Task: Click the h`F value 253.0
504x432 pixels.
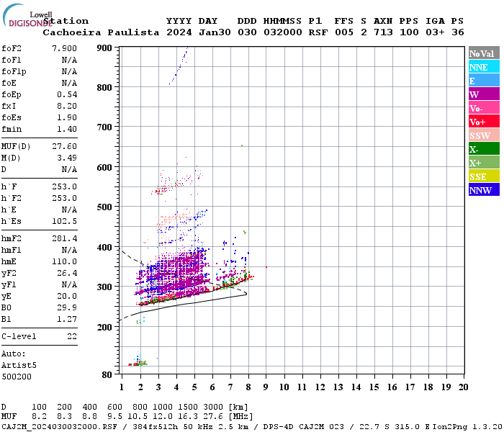Action: point(64,186)
